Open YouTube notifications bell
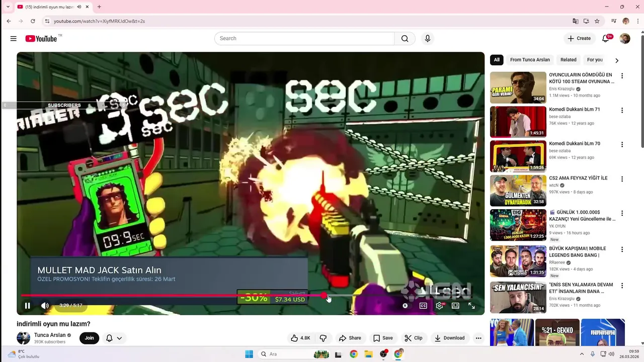Image resolution: width=644 pixels, height=362 pixels. pos(606,39)
